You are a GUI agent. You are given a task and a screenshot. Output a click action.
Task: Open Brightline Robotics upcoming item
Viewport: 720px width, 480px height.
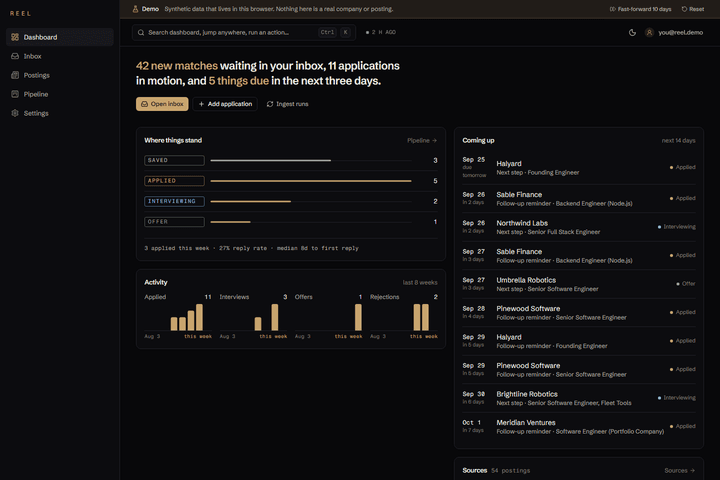[579, 398]
